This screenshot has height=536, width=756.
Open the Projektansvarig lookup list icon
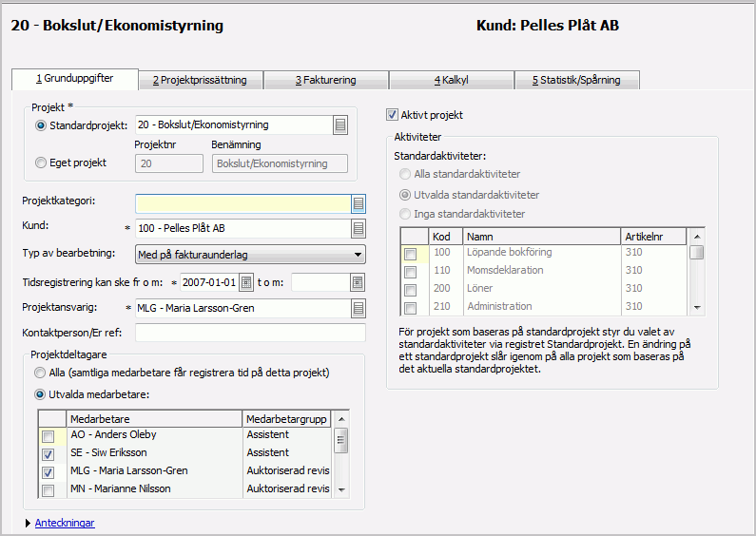click(x=359, y=308)
